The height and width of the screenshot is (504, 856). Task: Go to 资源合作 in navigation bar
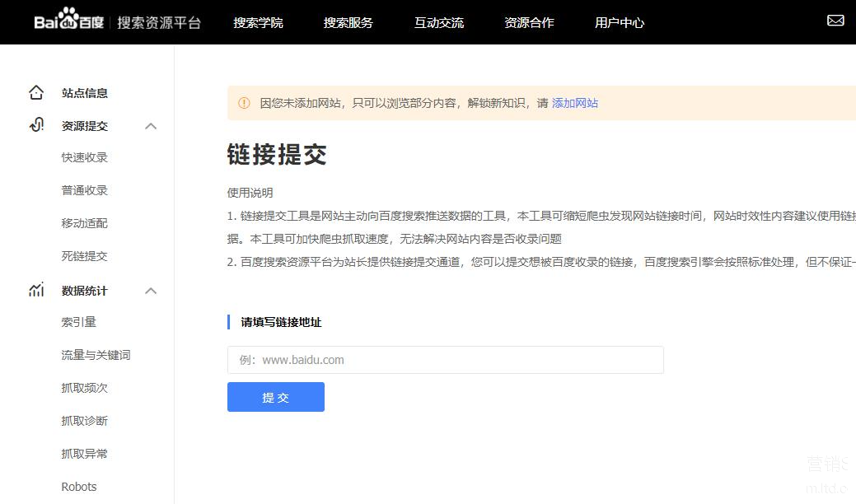[x=529, y=22]
